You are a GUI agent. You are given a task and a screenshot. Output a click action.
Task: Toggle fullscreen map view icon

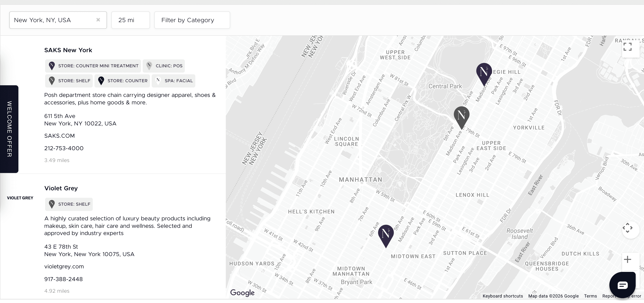coord(628,47)
